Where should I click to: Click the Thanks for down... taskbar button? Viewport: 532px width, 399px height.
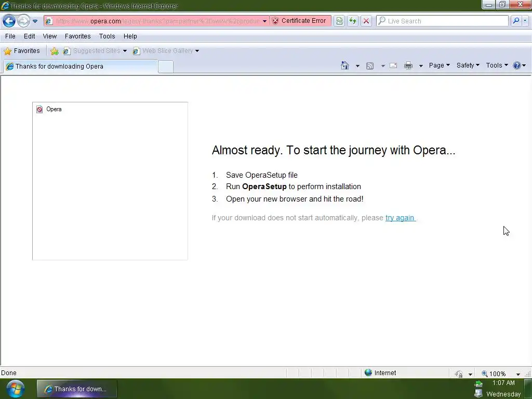point(77,389)
